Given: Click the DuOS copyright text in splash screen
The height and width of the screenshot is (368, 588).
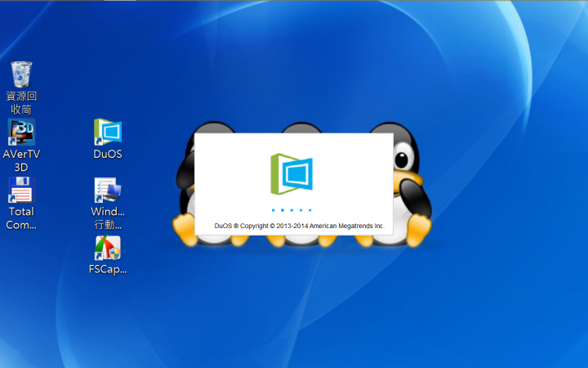Looking at the screenshot, I should point(299,226).
